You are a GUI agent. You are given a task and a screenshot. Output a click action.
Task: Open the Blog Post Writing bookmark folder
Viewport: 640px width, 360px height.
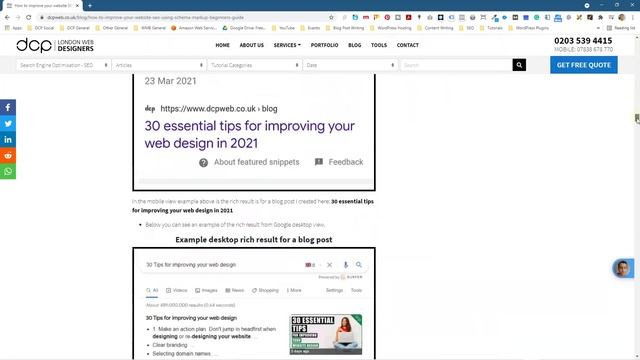coord(344,28)
